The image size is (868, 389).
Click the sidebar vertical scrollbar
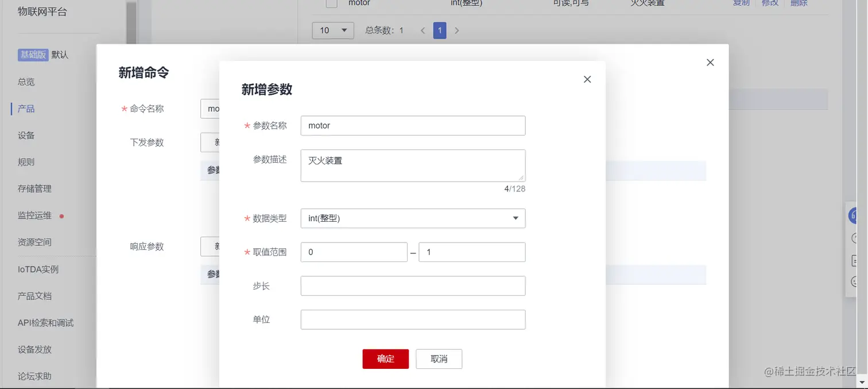[x=131, y=23]
